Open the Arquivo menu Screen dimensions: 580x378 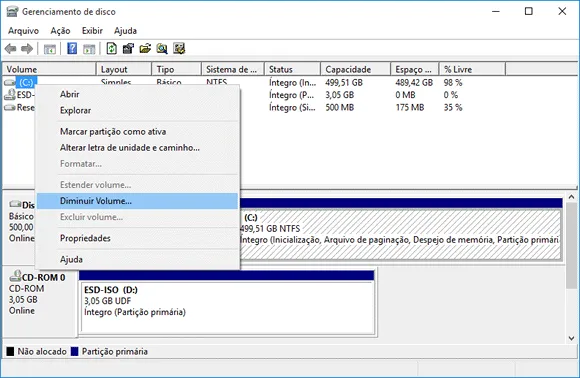[23, 31]
